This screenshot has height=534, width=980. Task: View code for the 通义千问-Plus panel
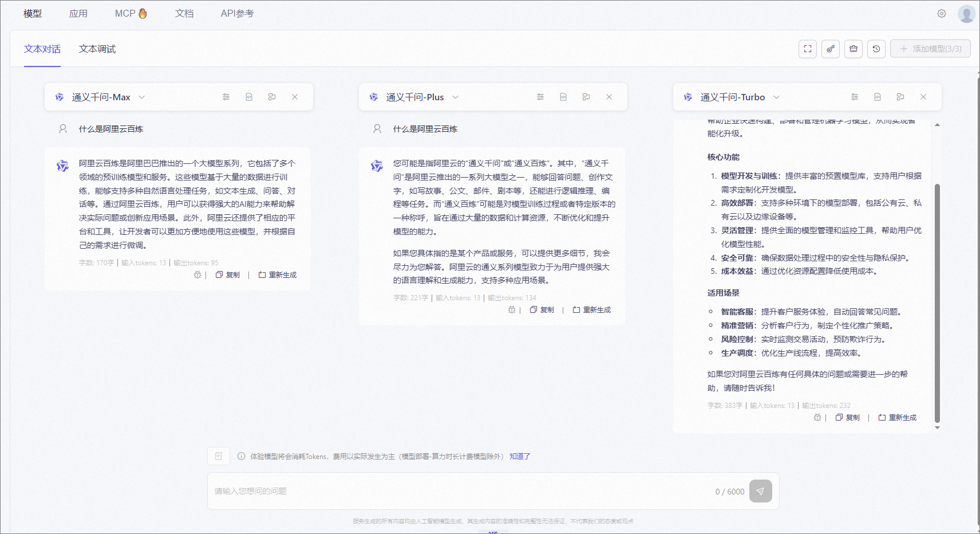tap(563, 97)
